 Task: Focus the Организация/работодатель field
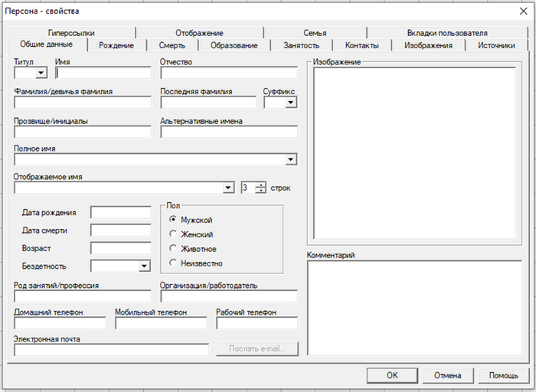click(x=229, y=296)
